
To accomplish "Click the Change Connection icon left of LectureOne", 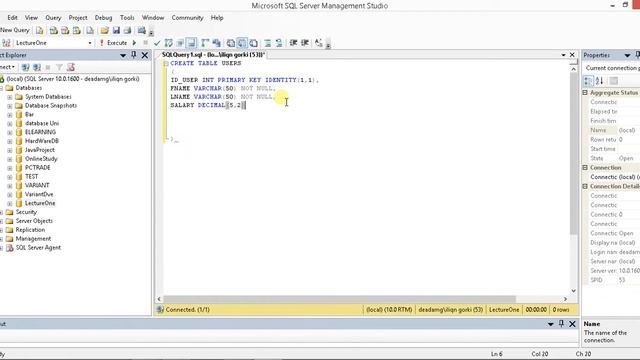I will pos(6,43).
